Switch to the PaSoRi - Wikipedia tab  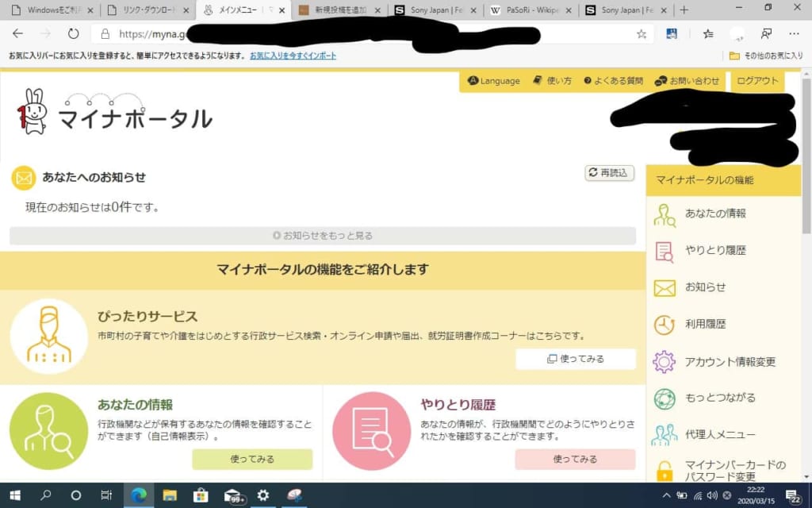(x=530, y=10)
